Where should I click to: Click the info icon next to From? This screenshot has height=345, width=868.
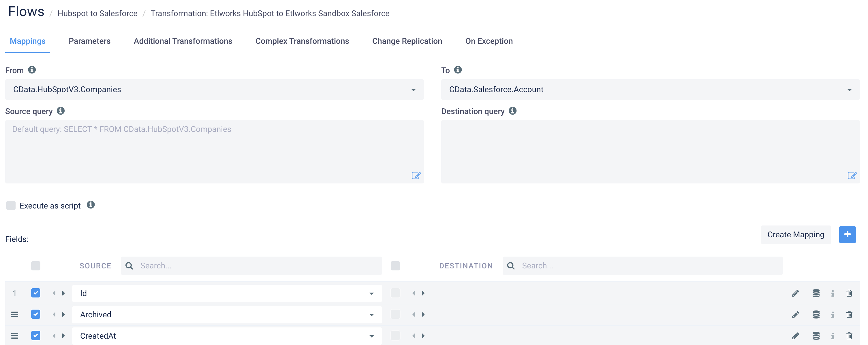click(x=32, y=70)
